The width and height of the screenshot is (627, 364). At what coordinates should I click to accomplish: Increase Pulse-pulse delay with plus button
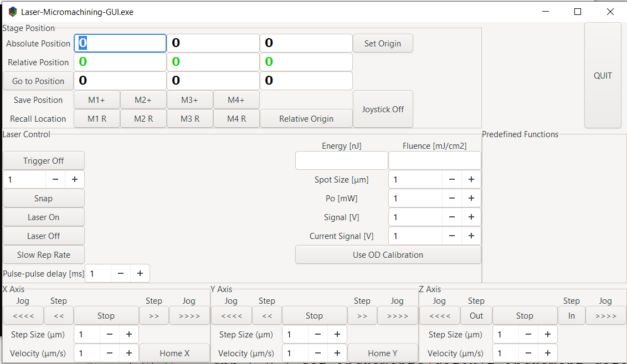pos(140,274)
